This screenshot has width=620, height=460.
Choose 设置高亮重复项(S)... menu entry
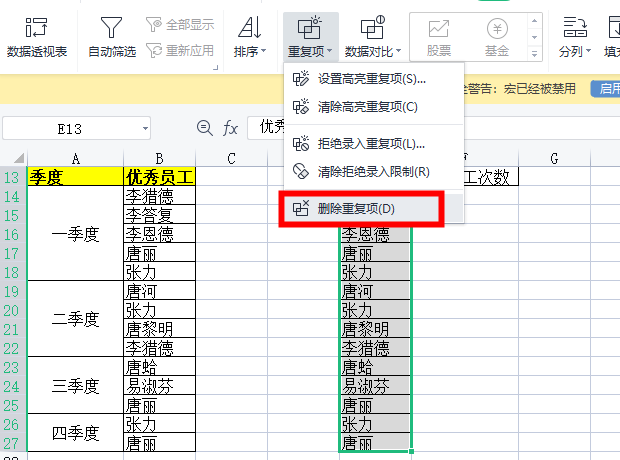pyautogui.click(x=373, y=79)
